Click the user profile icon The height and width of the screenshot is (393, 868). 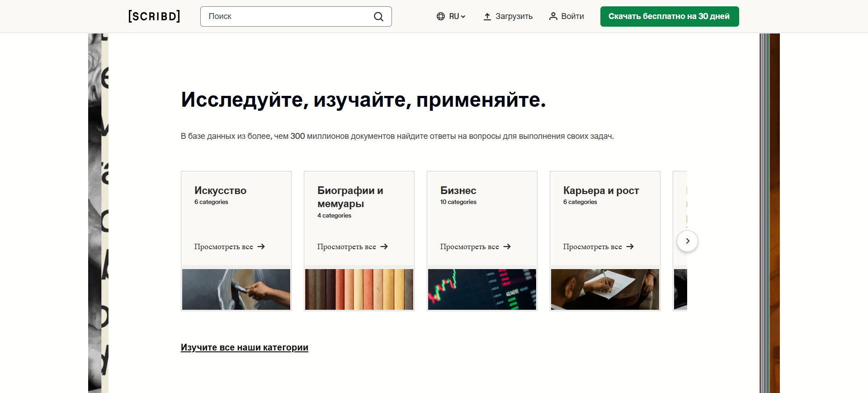pyautogui.click(x=553, y=16)
